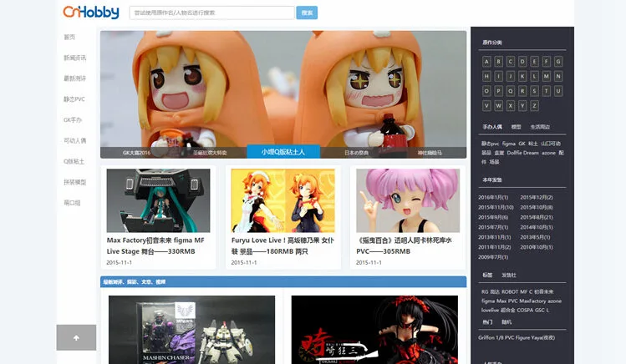Select the 小埋Q版粘土人 banner tab

(283, 151)
